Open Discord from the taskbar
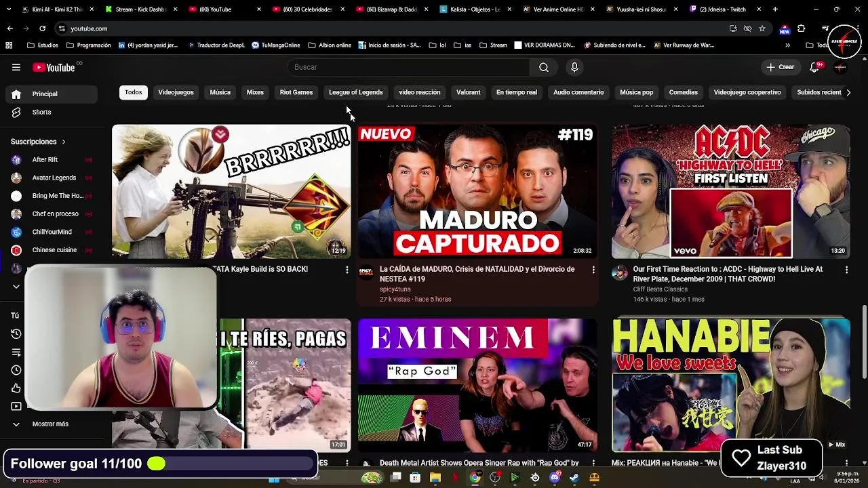Viewport: 868px width, 488px height. coord(555,478)
